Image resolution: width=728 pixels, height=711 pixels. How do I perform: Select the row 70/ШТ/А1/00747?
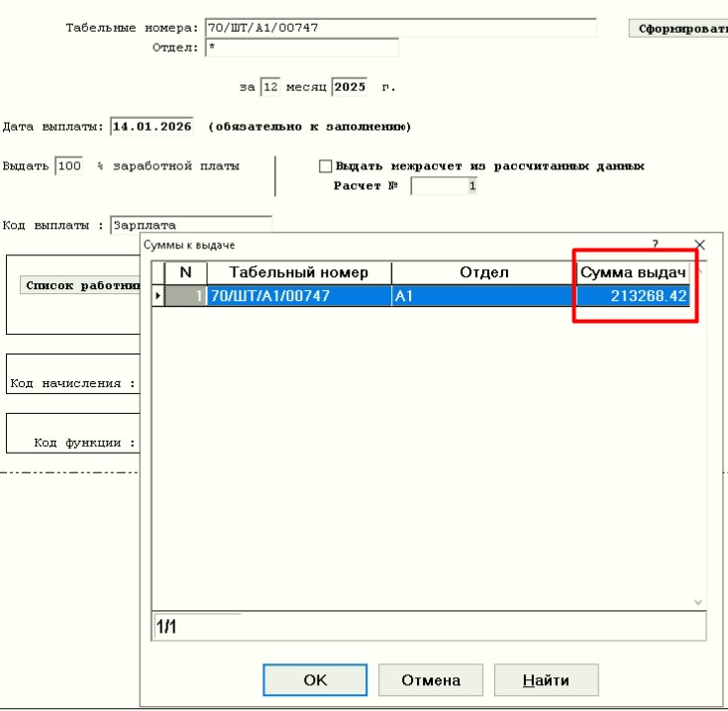coord(298,295)
